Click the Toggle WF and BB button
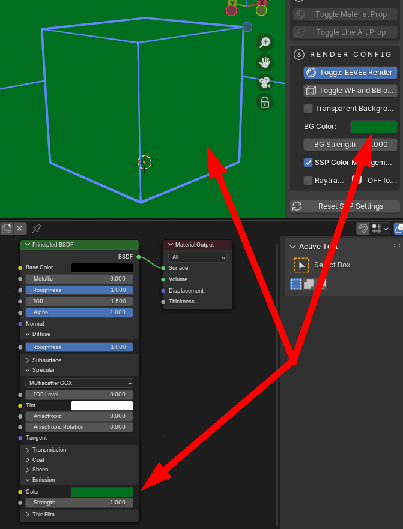Viewport: 403px width, 529px height. coord(350,90)
